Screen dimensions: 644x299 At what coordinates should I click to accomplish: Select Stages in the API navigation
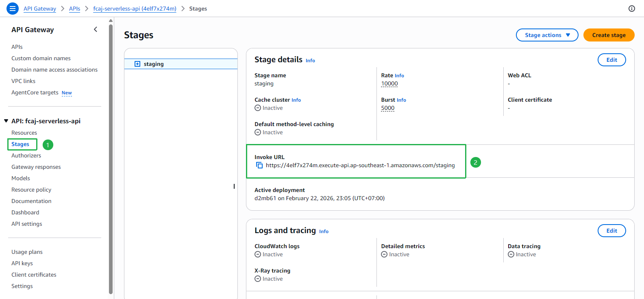20,144
